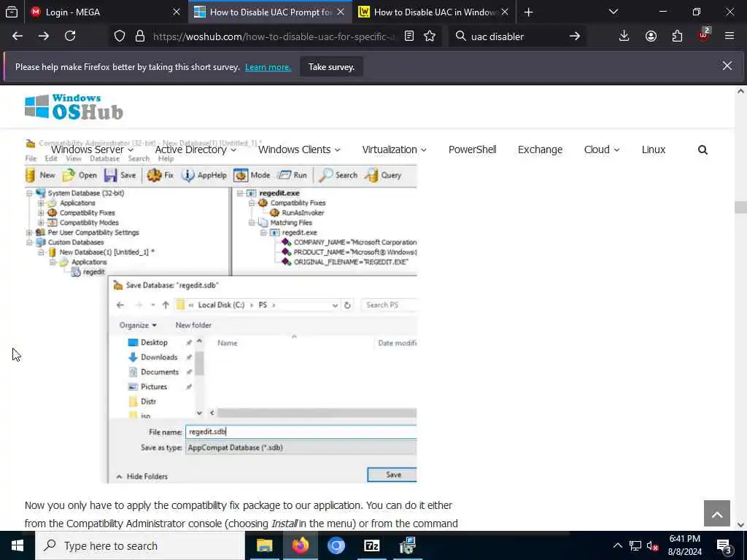
Task: Click the page vertical scrollbar thumb
Action: [x=740, y=207]
